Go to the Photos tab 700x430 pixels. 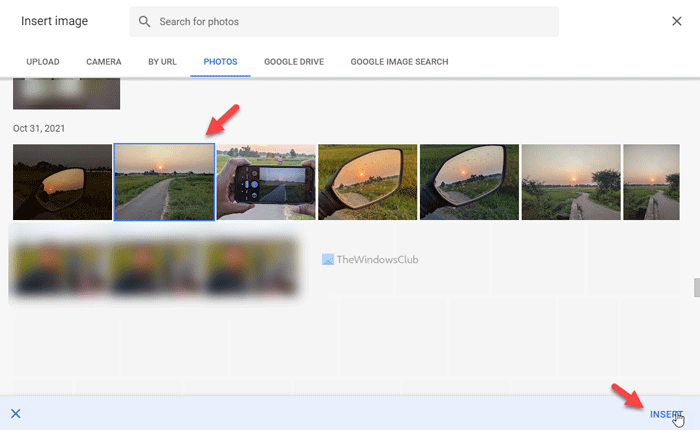220,62
